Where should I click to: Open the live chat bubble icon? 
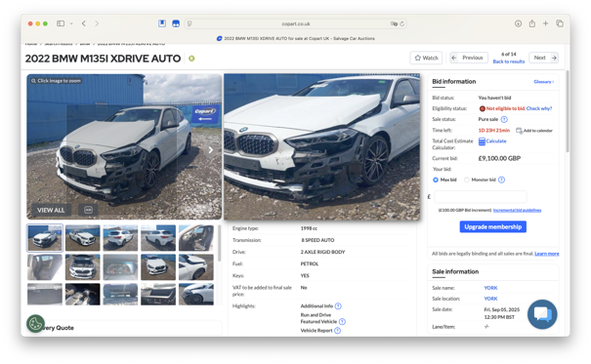click(x=542, y=314)
